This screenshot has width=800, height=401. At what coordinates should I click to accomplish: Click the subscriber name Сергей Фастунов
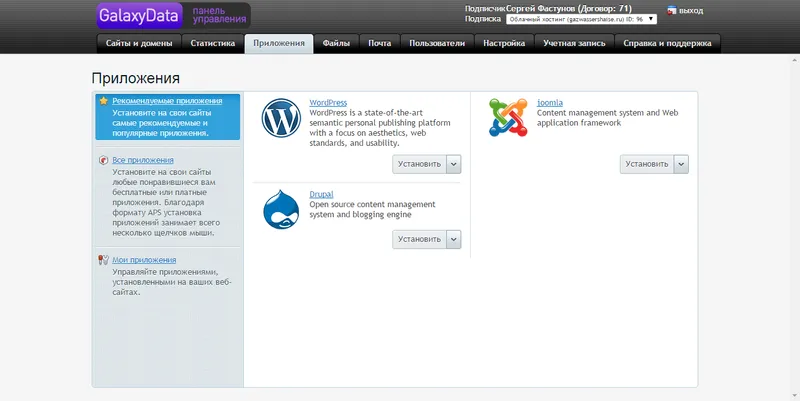pos(540,9)
